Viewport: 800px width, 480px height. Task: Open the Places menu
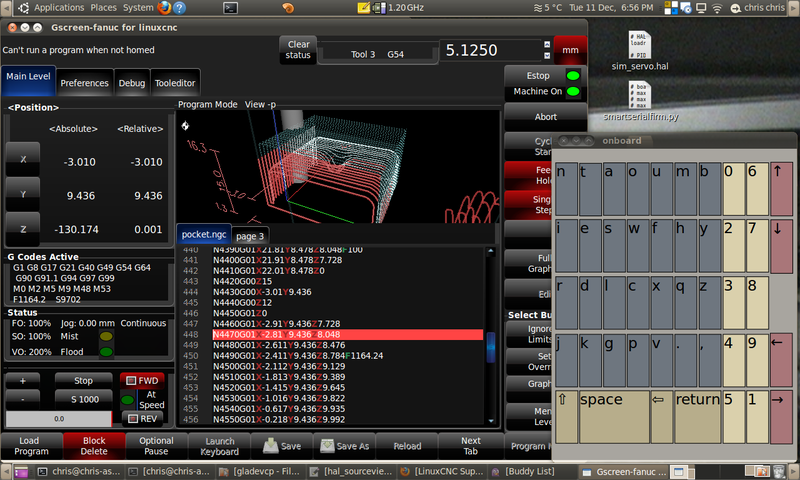click(x=104, y=8)
